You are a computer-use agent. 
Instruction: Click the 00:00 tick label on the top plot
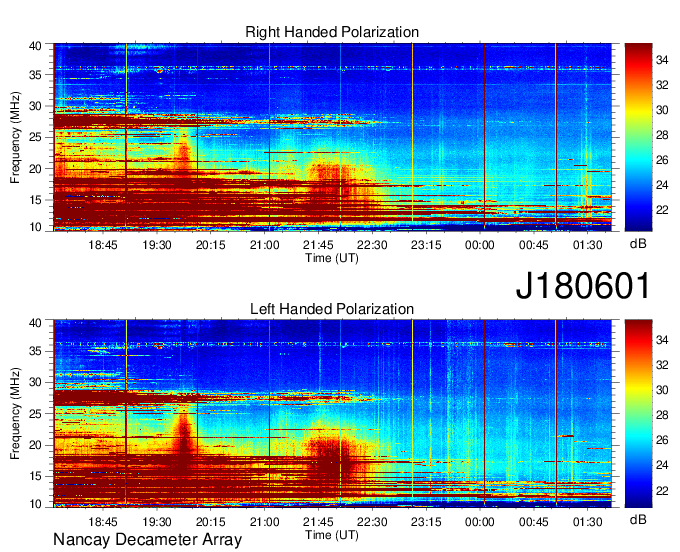[480, 245]
